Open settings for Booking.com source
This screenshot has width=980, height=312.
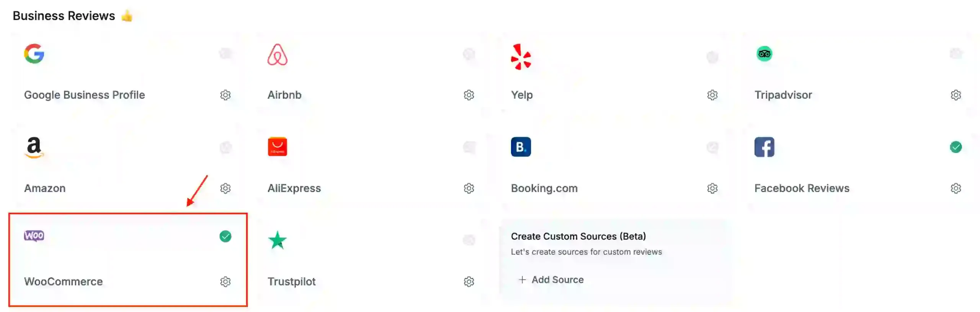[x=712, y=188]
